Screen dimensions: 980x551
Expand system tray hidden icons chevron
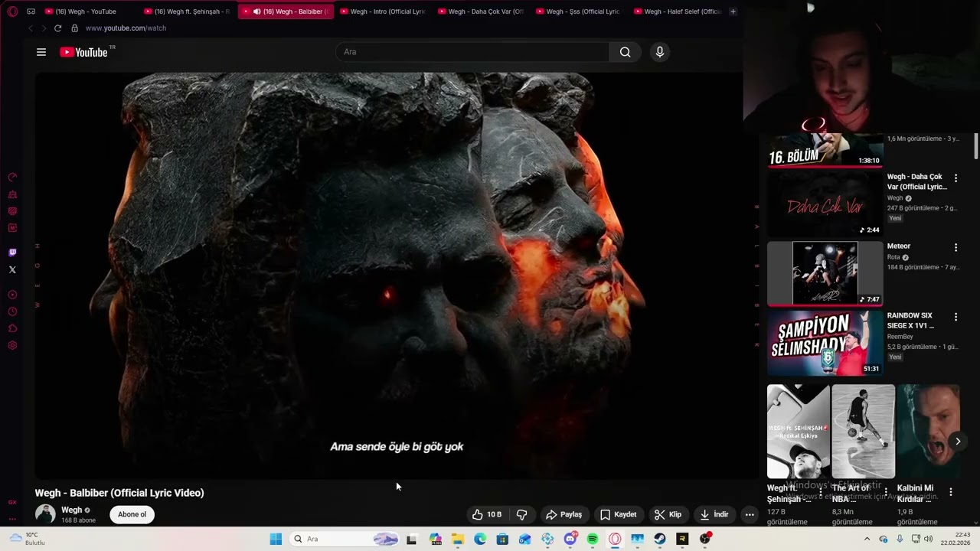coord(867,539)
